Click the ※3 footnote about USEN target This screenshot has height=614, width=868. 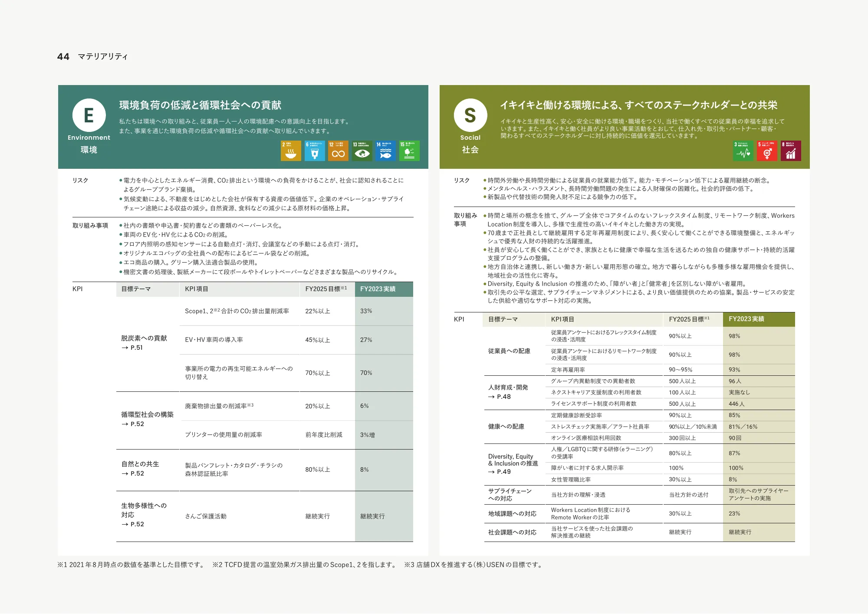pyautogui.click(x=473, y=565)
